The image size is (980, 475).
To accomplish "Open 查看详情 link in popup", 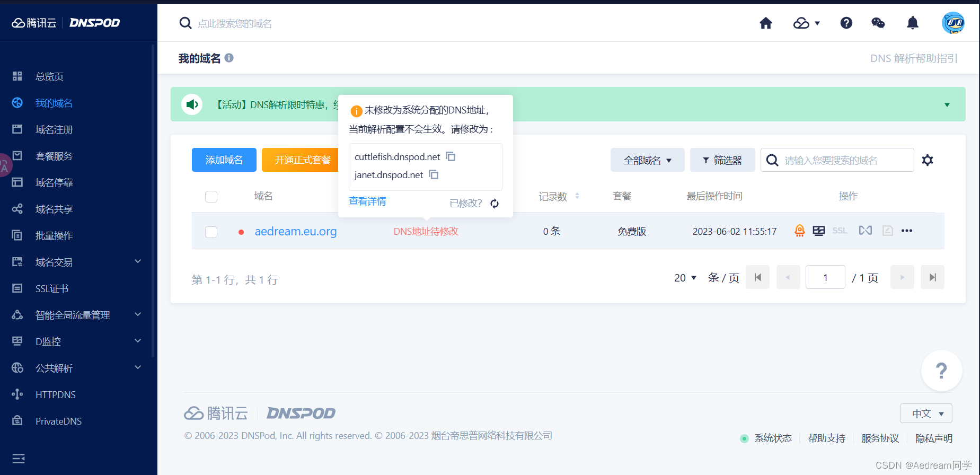I will [367, 201].
